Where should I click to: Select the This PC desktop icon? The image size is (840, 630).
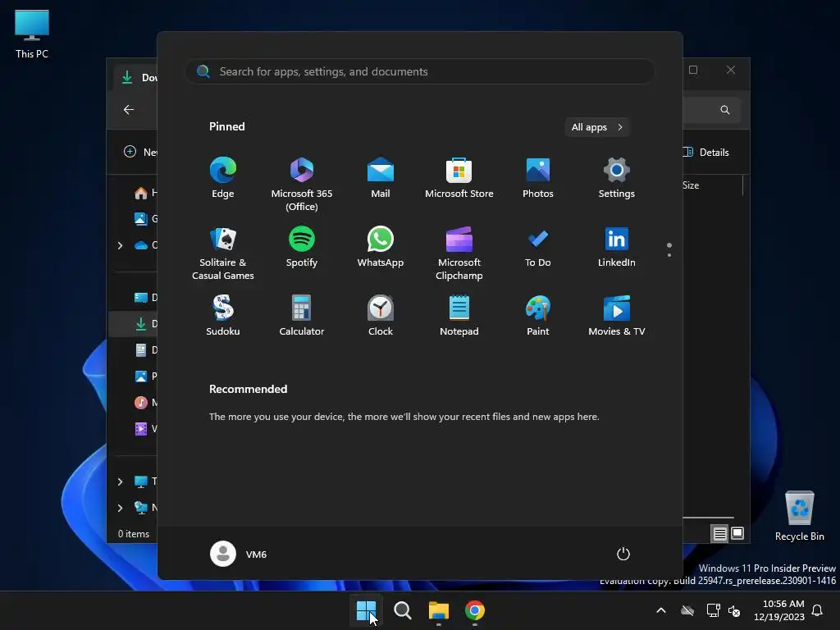coord(32,34)
